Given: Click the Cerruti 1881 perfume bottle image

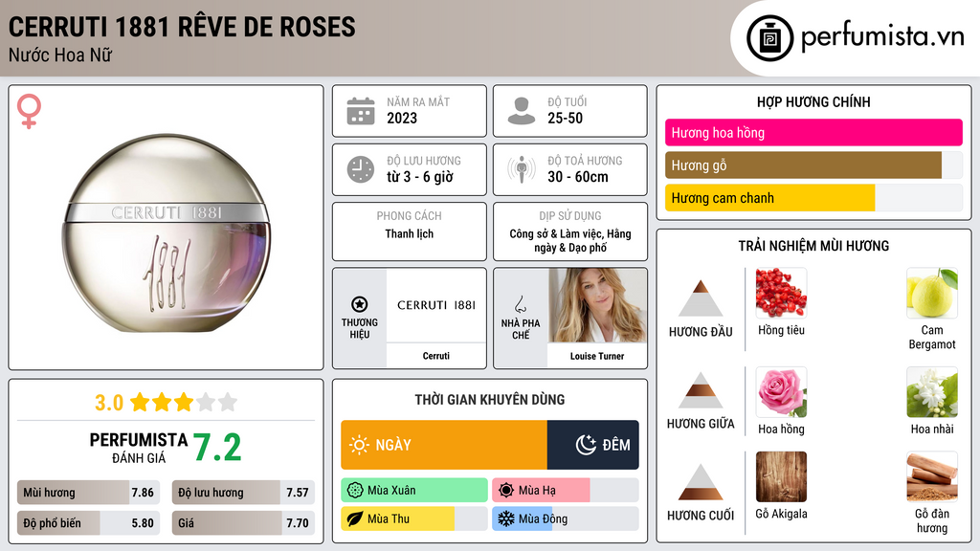Looking at the screenshot, I should 167,232.
